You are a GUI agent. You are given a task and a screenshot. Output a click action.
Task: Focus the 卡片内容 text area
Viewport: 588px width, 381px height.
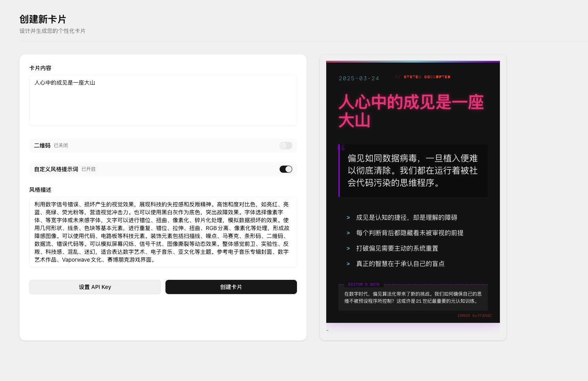(163, 100)
